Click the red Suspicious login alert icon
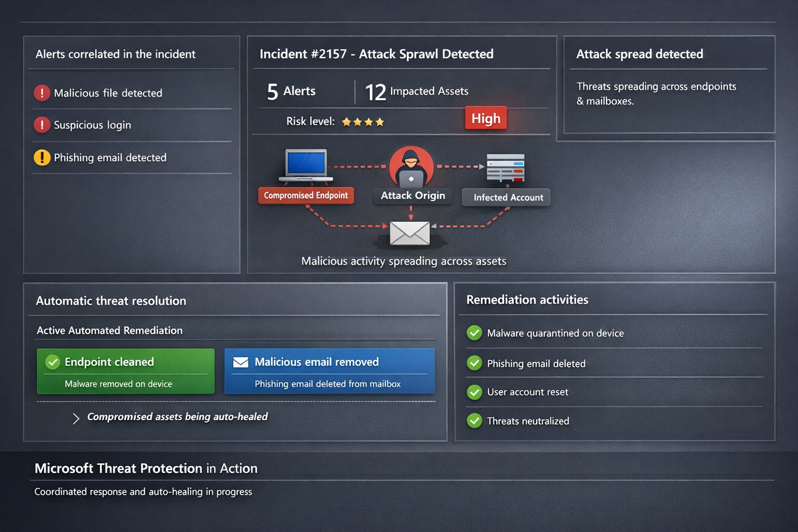The height and width of the screenshot is (532, 798). (42, 125)
